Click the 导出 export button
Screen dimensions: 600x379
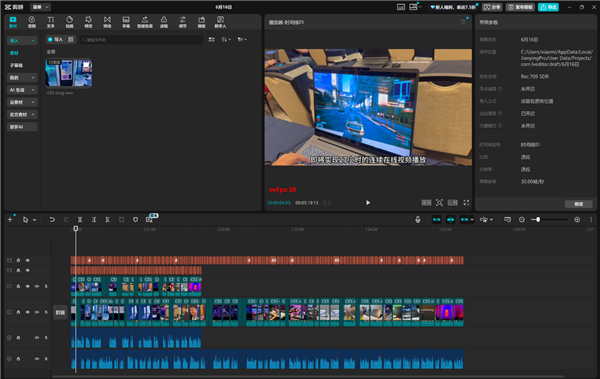[548, 7]
